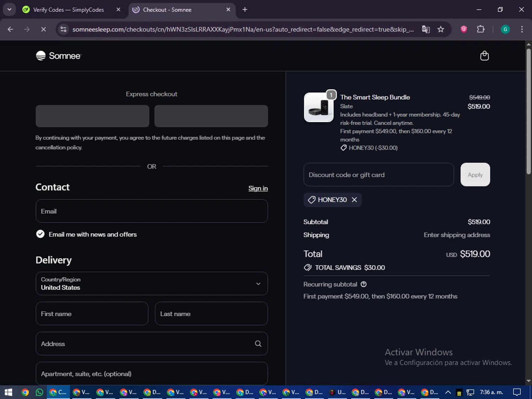The height and width of the screenshot is (399, 532).
Task: Open the tab search dropdown
Action: pyautogui.click(x=9, y=10)
